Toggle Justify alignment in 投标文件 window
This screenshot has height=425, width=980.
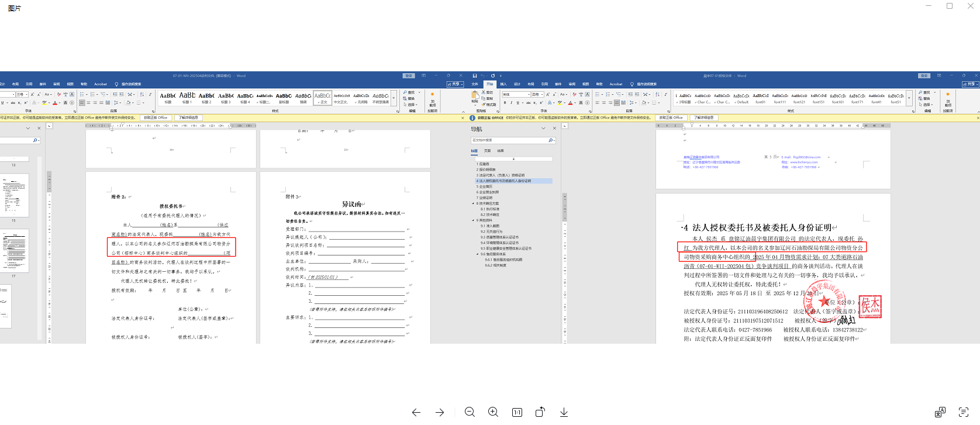(x=616, y=103)
